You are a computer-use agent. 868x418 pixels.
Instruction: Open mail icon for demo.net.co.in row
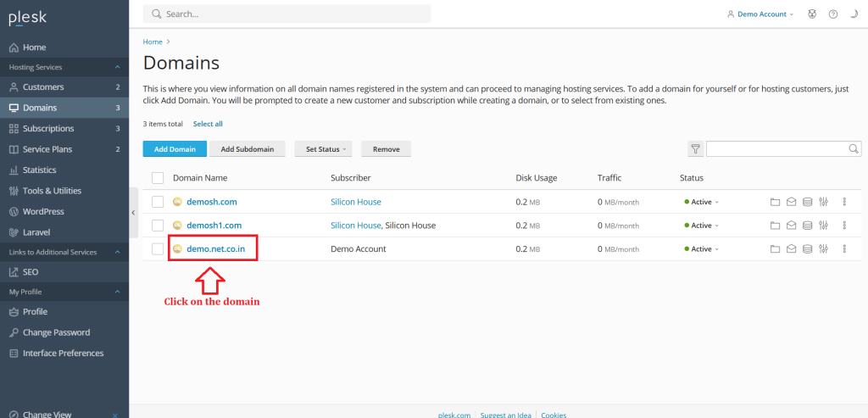click(x=791, y=249)
